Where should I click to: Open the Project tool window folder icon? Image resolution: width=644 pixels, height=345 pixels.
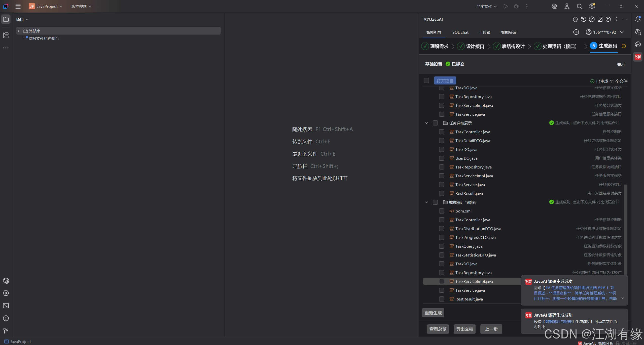[x=6, y=19]
